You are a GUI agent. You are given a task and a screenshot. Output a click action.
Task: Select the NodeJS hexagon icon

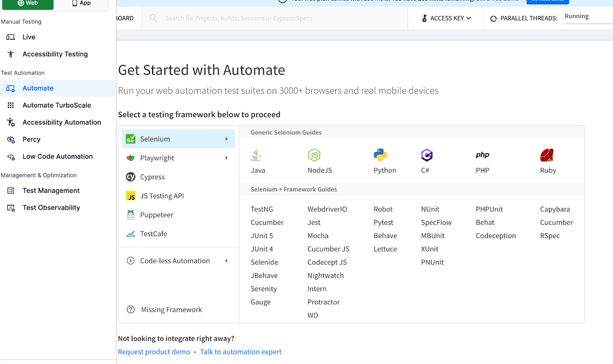pyautogui.click(x=314, y=155)
